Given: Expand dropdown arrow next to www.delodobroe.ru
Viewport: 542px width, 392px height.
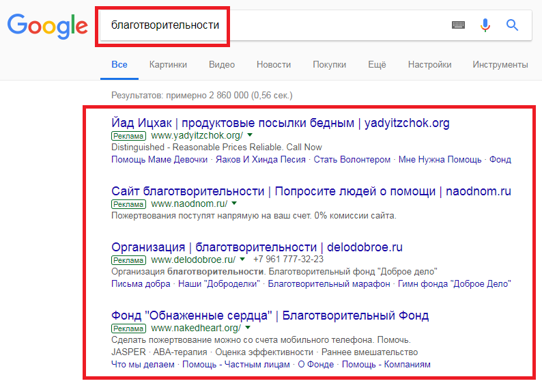Looking at the screenshot, I should tap(242, 260).
